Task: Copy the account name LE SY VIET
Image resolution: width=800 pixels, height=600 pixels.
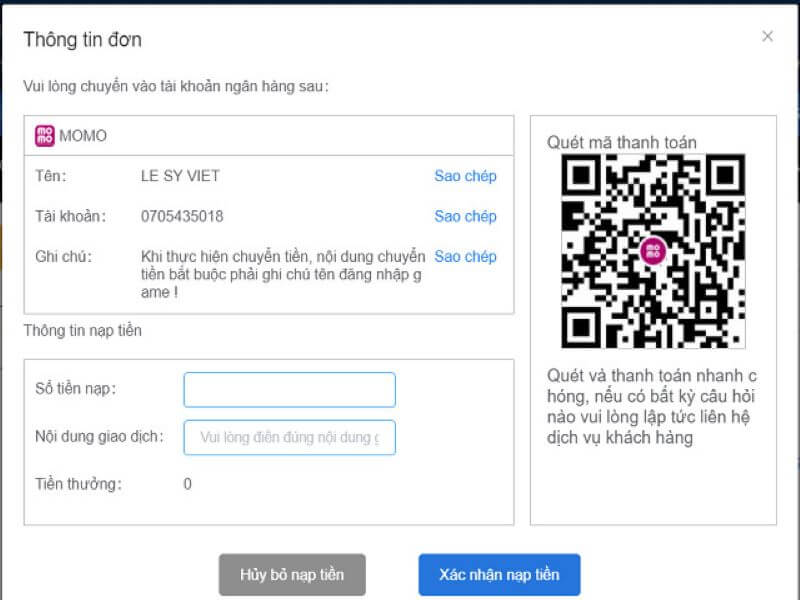Action: coord(465,176)
